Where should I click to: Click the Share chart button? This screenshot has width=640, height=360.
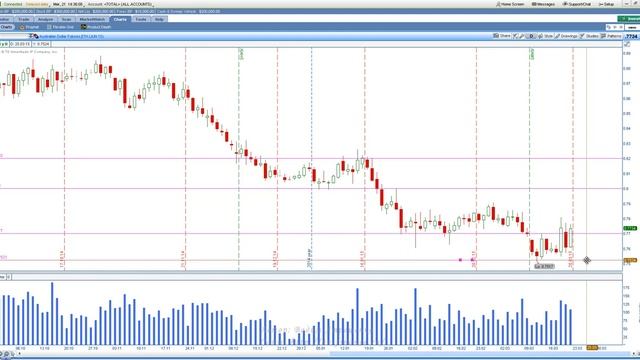(502, 36)
